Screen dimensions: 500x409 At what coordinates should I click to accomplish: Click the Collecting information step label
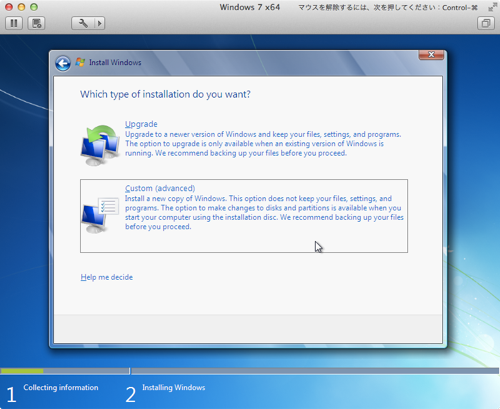pyautogui.click(x=61, y=387)
